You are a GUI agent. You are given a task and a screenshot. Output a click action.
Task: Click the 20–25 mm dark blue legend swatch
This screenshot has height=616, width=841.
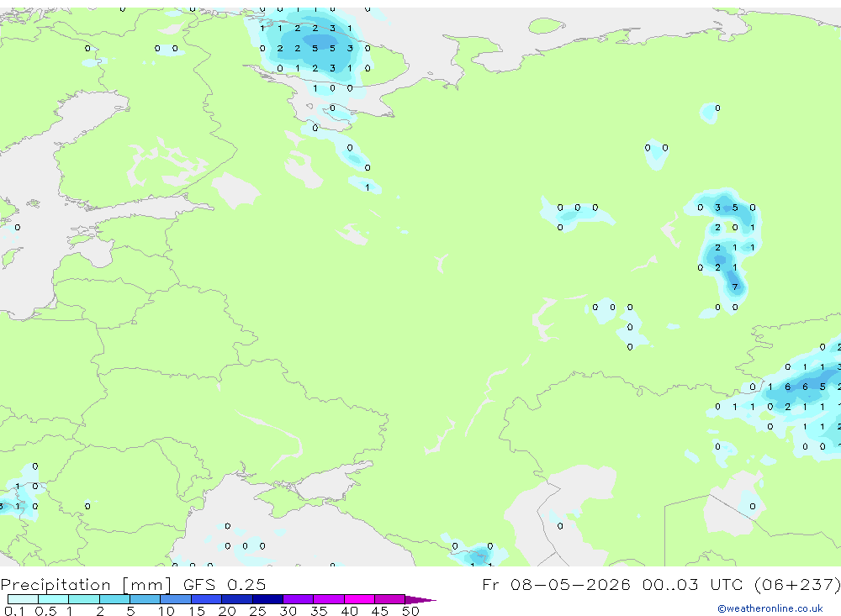point(236,599)
